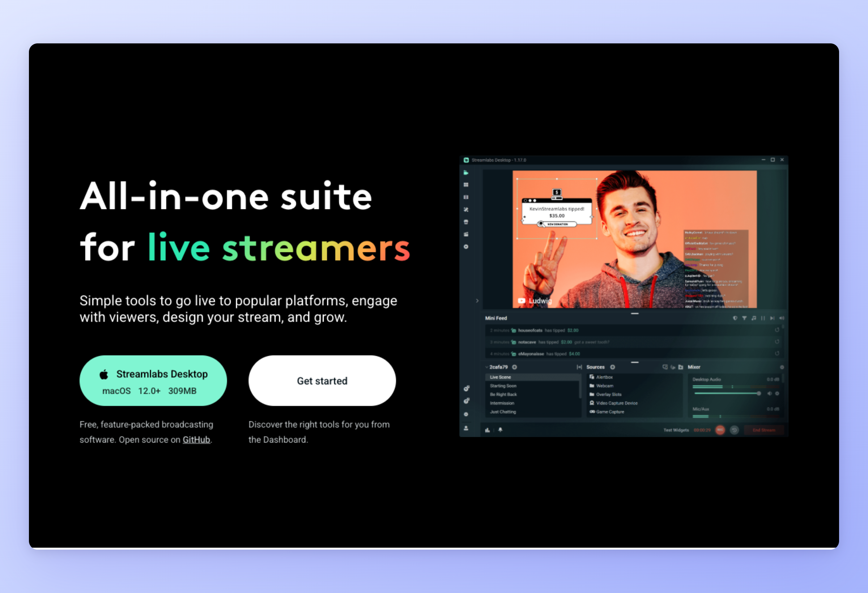Select the Game Capture source
Image resolution: width=868 pixels, height=593 pixels.
(610, 412)
